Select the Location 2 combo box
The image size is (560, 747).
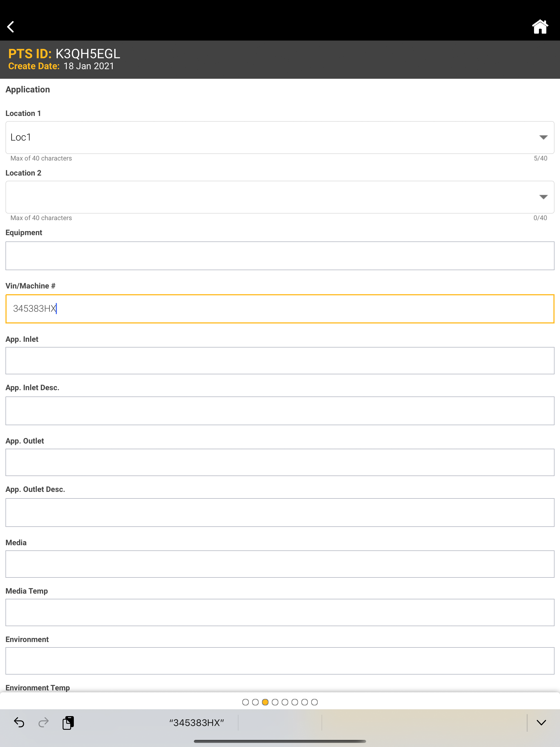pyautogui.click(x=280, y=197)
